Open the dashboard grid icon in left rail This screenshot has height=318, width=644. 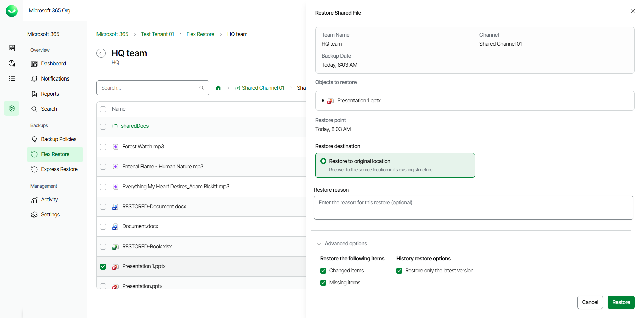tap(12, 48)
